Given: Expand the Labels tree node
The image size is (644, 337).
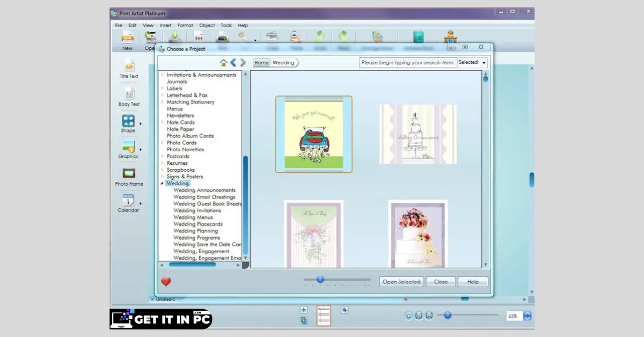Looking at the screenshot, I should (163, 89).
